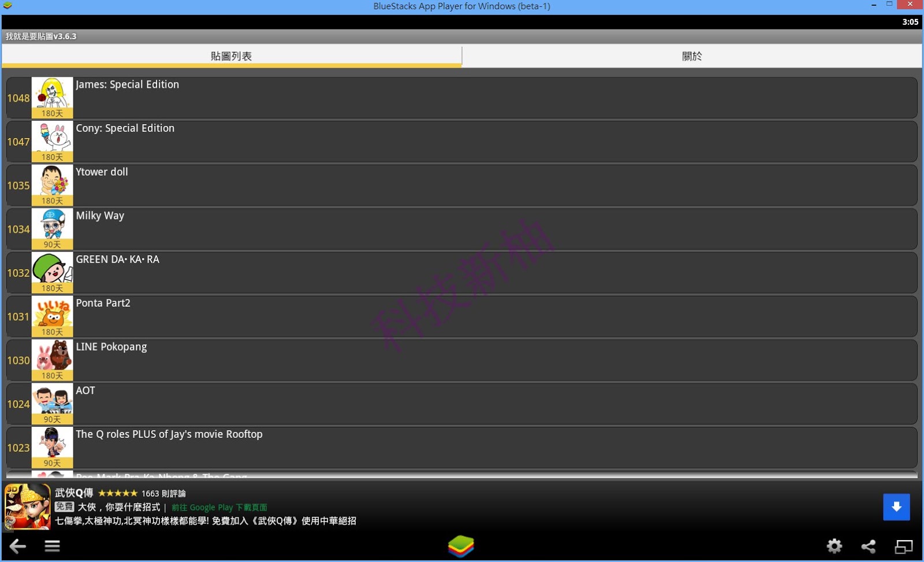The width and height of the screenshot is (924, 562).
Task: Select the AOT sticker thumbnail
Action: pyautogui.click(x=52, y=404)
